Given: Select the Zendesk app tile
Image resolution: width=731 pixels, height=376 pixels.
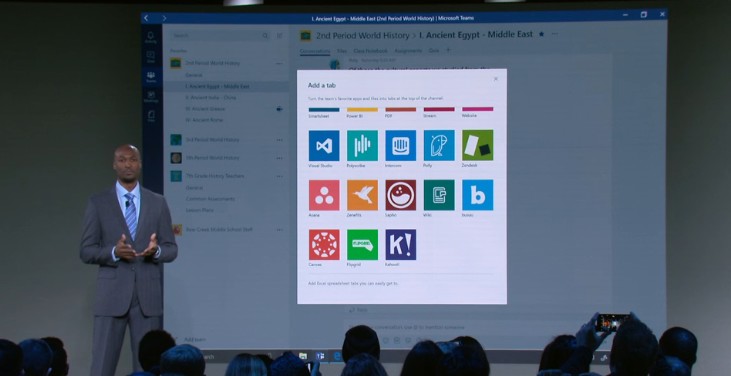Looking at the screenshot, I should [477, 145].
